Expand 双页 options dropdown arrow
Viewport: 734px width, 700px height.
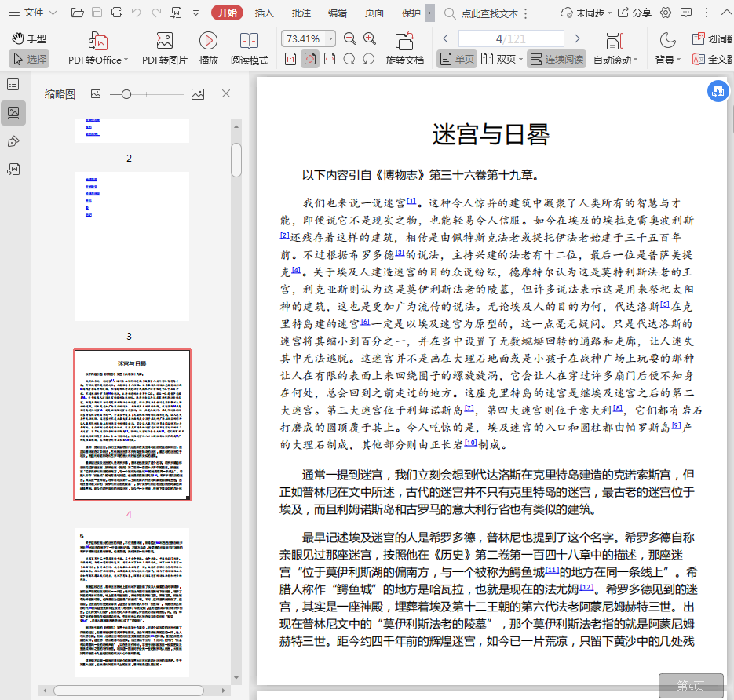[x=520, y=60]
